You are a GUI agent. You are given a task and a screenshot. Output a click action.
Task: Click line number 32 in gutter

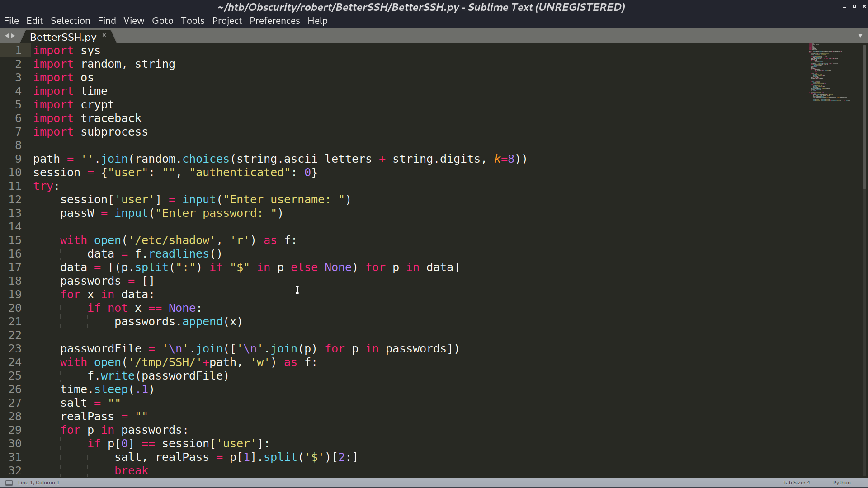coord(15,471)
